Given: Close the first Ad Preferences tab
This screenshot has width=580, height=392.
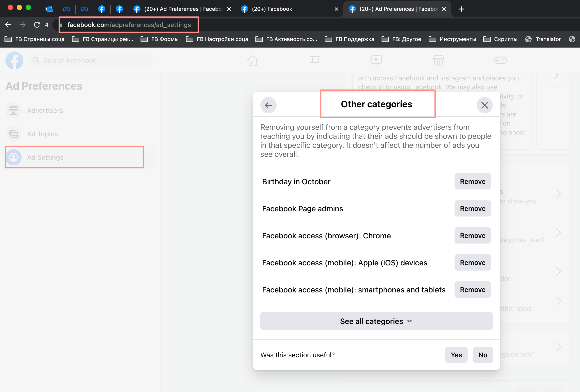Looking at the screenshot, I should point(229,9).
